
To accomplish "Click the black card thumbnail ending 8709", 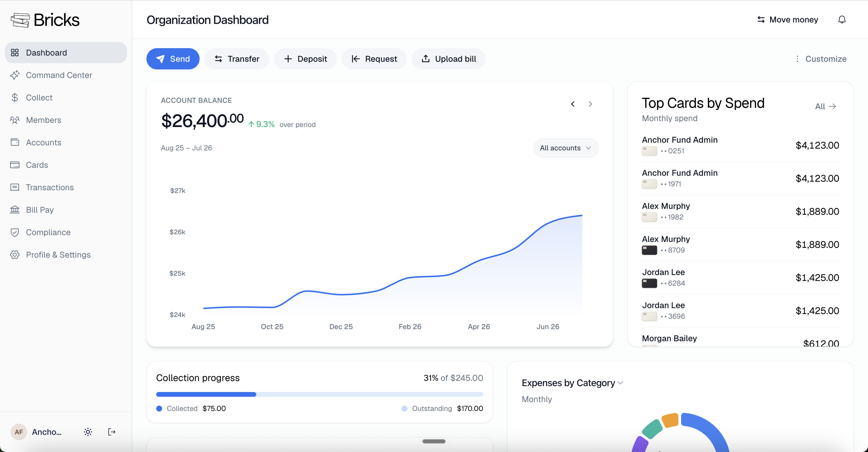I will click(649, 250).
